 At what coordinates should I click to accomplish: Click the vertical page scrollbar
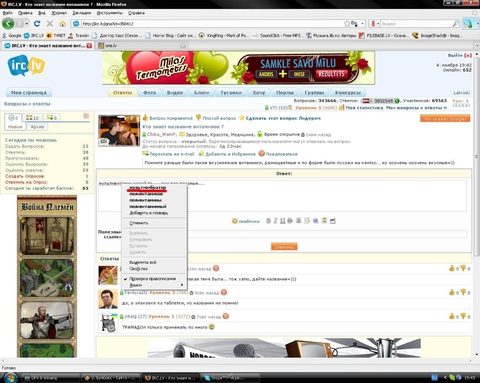click(x=477, y=203)
